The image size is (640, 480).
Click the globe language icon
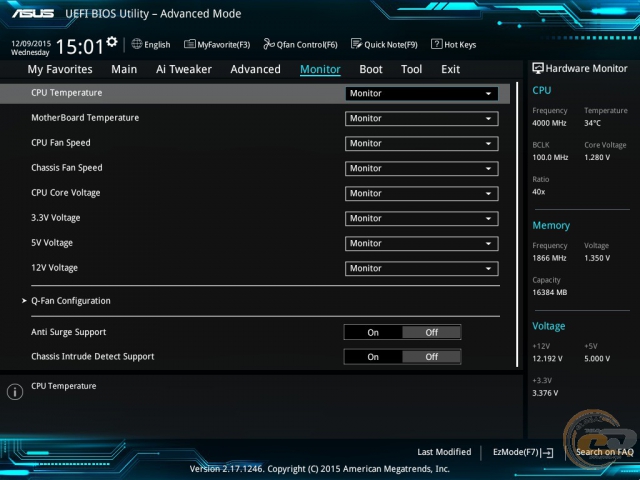(137, 44)
